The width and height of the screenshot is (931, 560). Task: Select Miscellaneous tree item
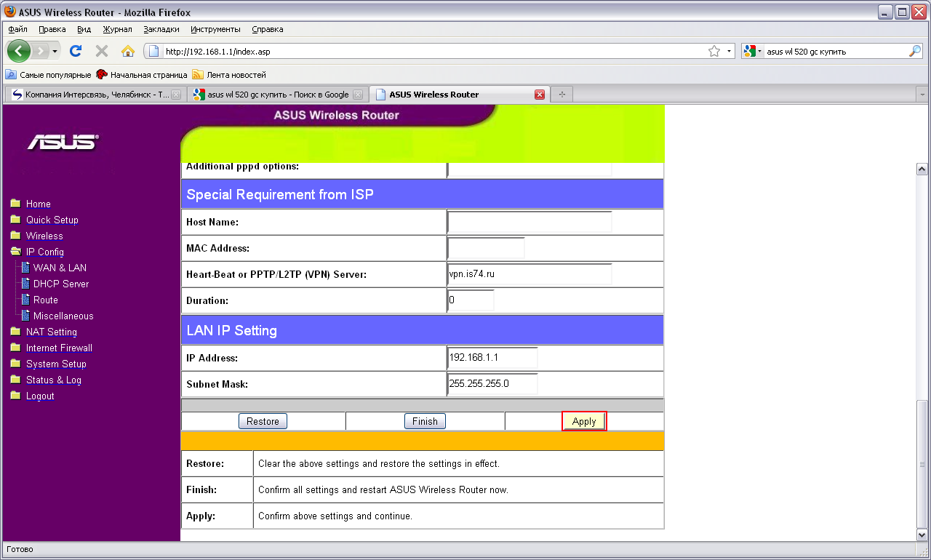63,316
